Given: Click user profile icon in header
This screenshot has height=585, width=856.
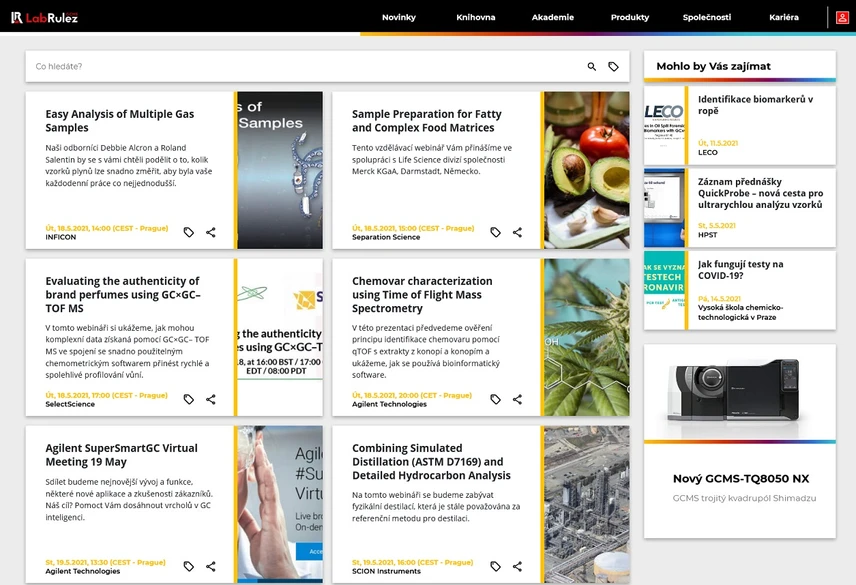Looking at the screenshot, I should 842,17.
